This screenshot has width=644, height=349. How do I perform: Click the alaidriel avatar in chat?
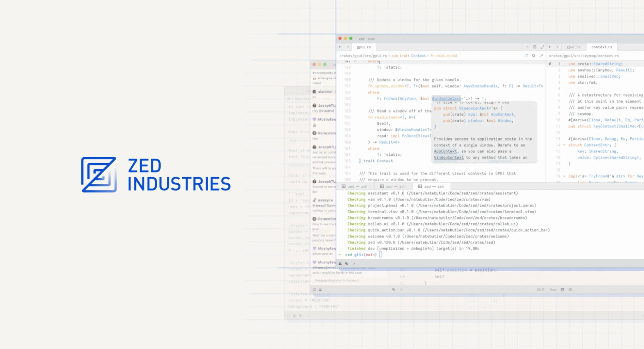pyautogui.click(x=315, y=92)
